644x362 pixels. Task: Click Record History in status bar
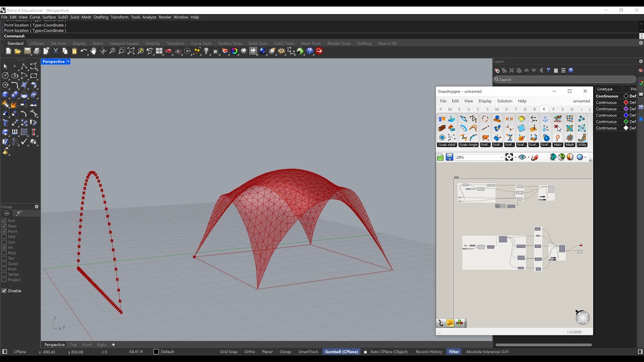[429, 351]
